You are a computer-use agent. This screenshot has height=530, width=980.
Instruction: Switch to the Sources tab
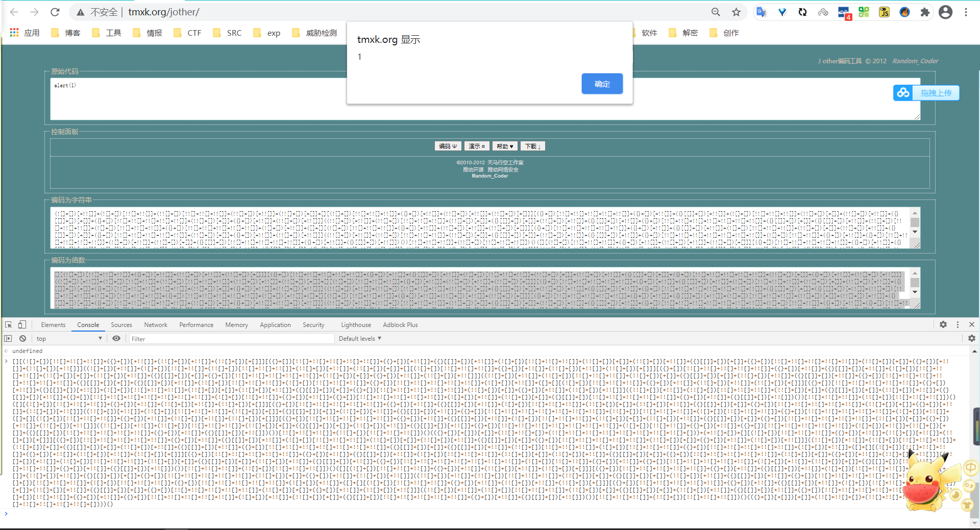[121, 324]
